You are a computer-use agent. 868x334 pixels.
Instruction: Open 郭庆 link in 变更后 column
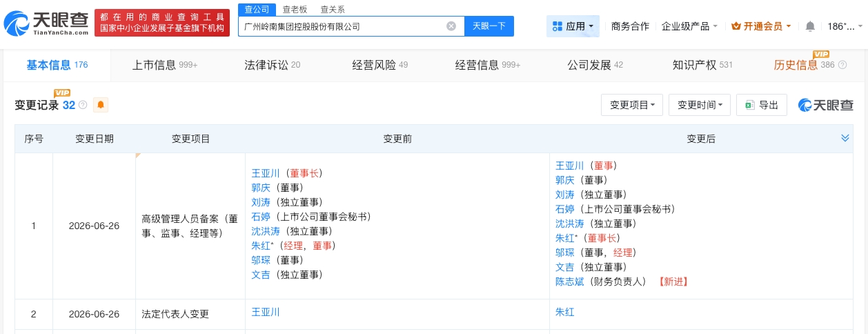click(565, 180)
